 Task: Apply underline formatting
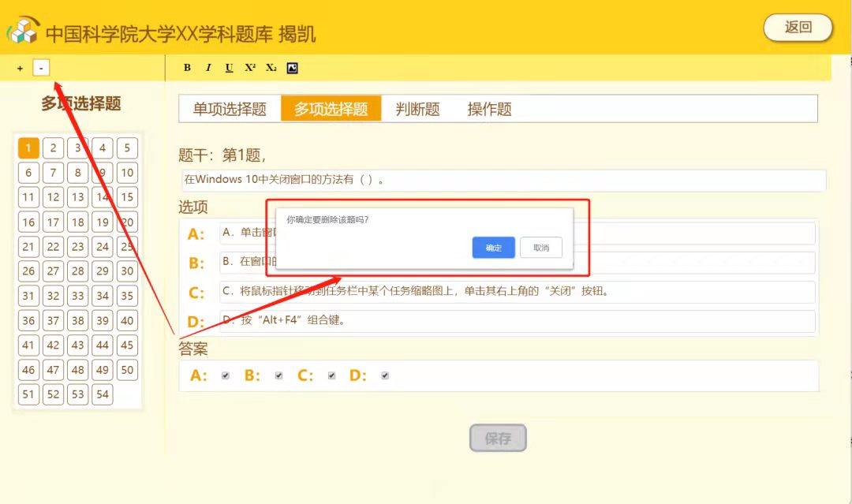pyautogui.click(x=229, y=68)
